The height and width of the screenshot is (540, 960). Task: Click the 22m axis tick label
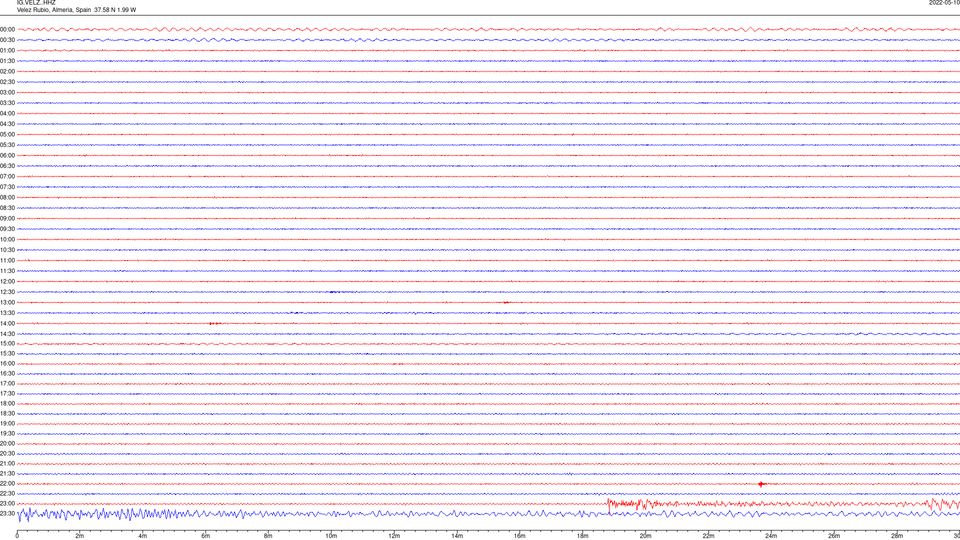tap(708, 536)
